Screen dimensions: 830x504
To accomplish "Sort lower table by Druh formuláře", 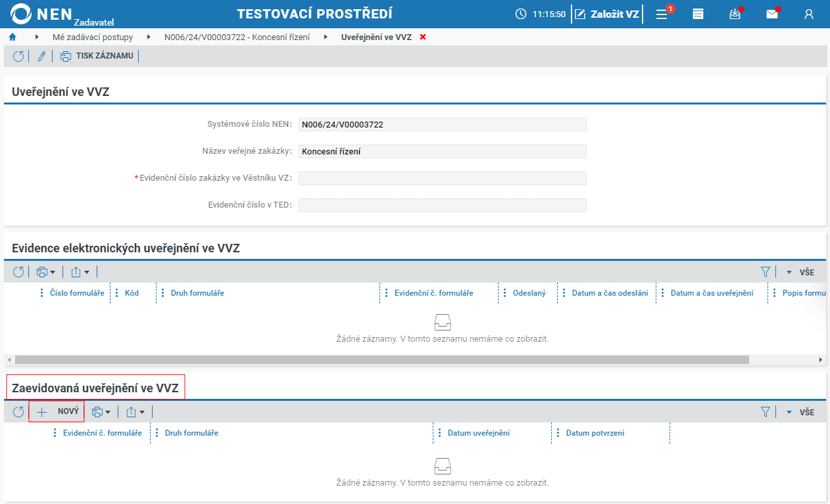I will point(191,434).
